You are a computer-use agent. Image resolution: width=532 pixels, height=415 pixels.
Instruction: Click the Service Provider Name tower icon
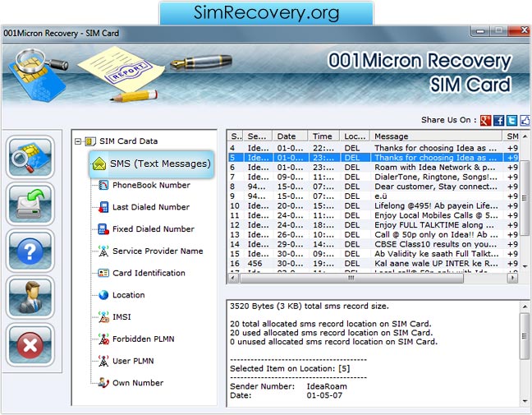103,251
